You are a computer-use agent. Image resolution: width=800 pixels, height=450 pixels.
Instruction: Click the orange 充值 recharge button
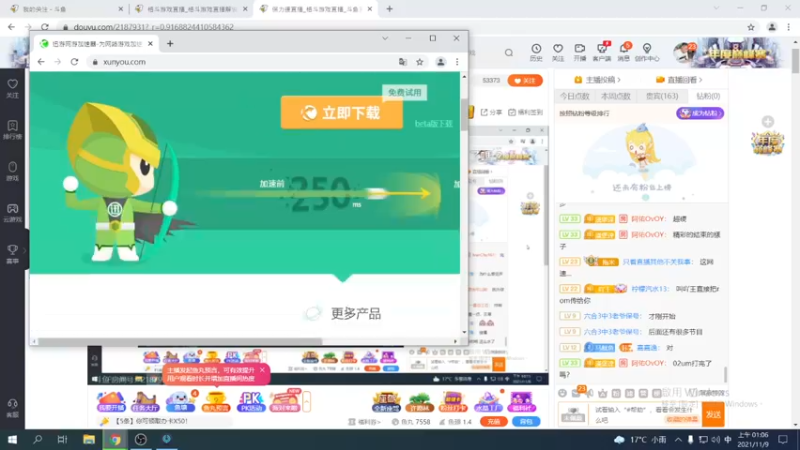pyautogui.click(x=493, y=422)
